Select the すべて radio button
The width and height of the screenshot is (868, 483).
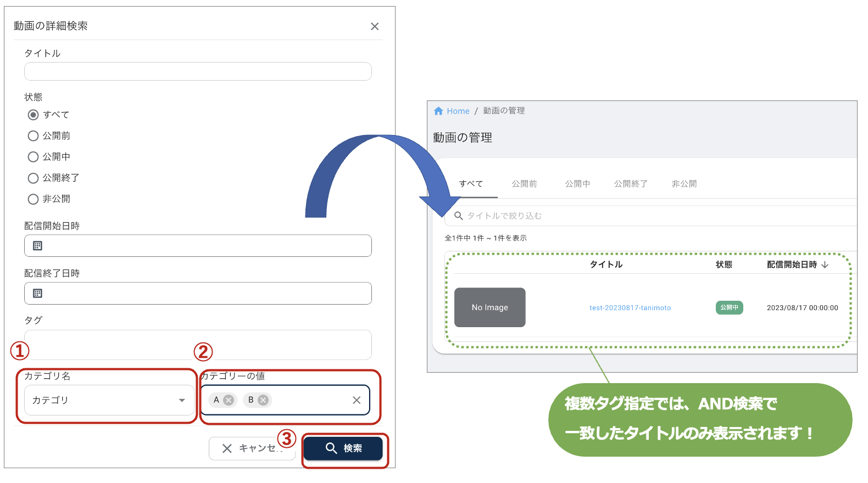pyautogui.click(x=34, y=115)
